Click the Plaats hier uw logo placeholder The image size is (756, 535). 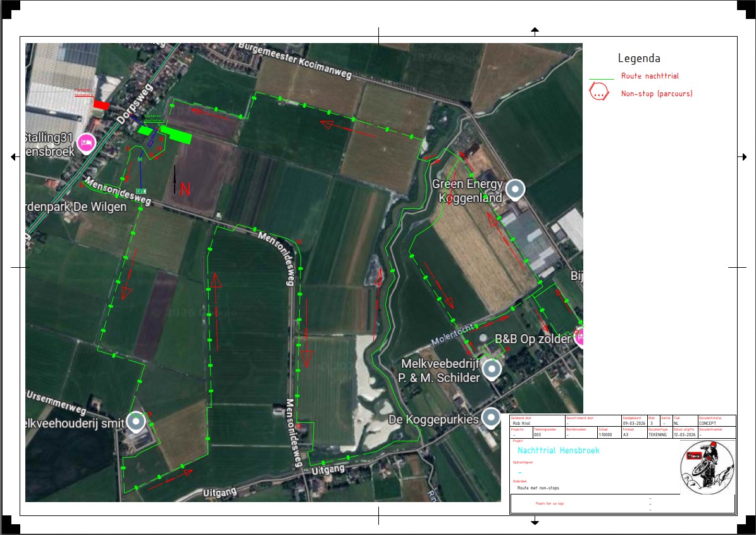[x=549, y=503]
